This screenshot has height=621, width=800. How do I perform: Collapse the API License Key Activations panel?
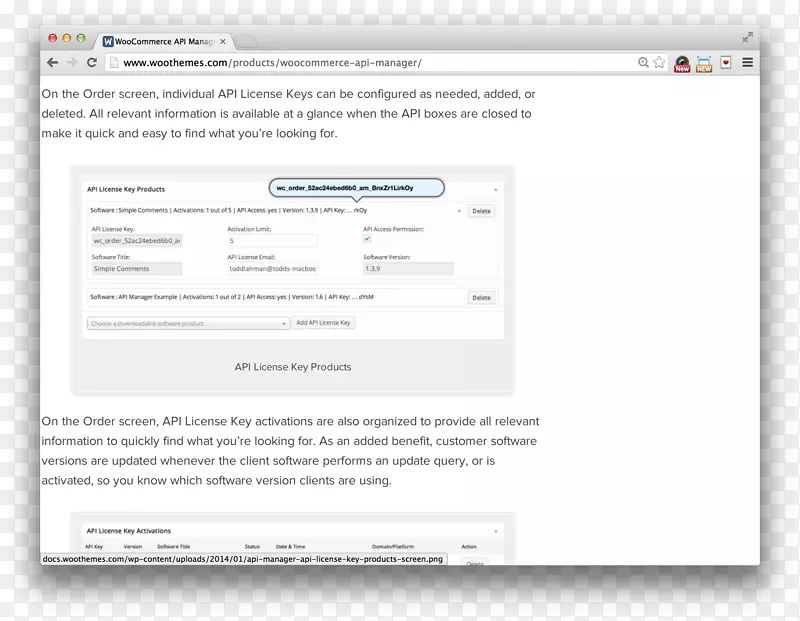click(495, 531)
